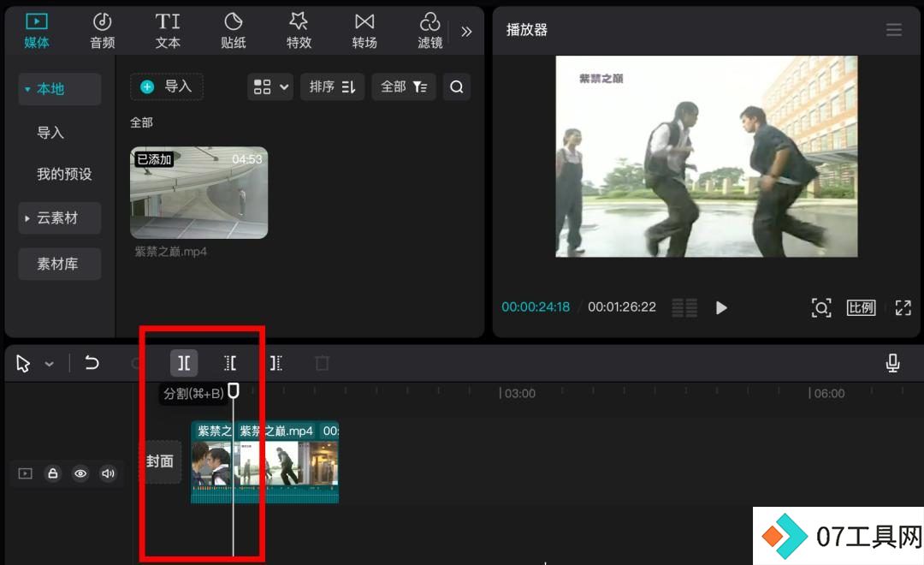Open the 特效 effects tab
This screenshot has height=565, width=924.
point(299,32)
